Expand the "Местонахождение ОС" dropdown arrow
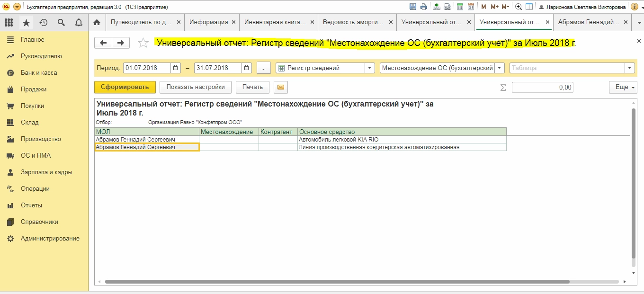The image size is (644, 294). point(500,68)
